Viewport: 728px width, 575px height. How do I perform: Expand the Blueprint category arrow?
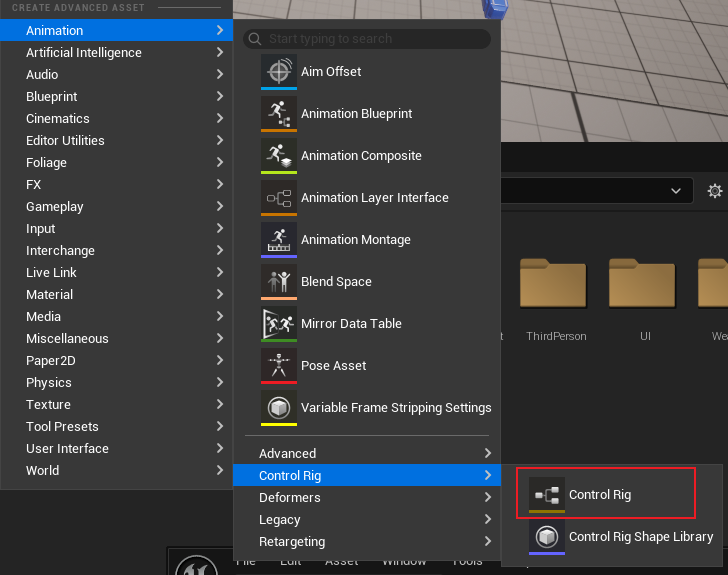[220, 96]
